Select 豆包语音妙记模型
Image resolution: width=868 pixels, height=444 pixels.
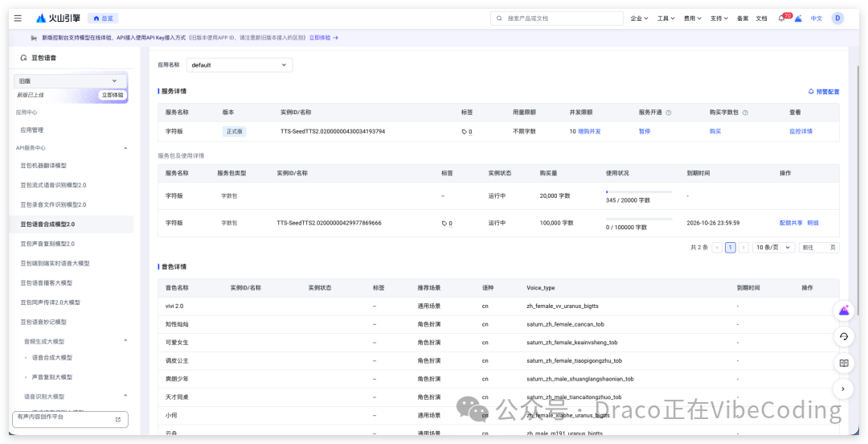coord(43,322)
